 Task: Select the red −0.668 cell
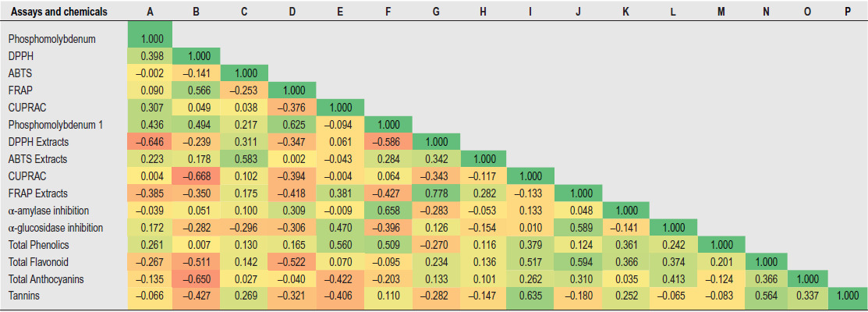[x=197, y=175]
